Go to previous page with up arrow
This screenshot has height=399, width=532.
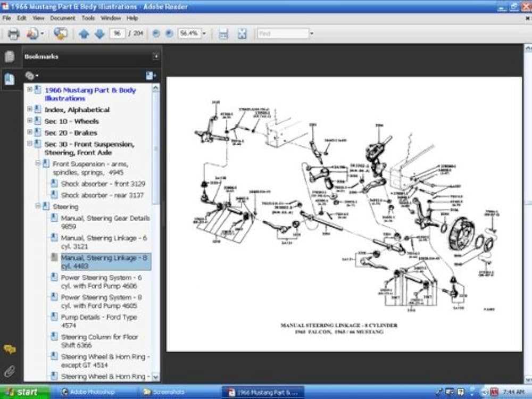(84, 34)
